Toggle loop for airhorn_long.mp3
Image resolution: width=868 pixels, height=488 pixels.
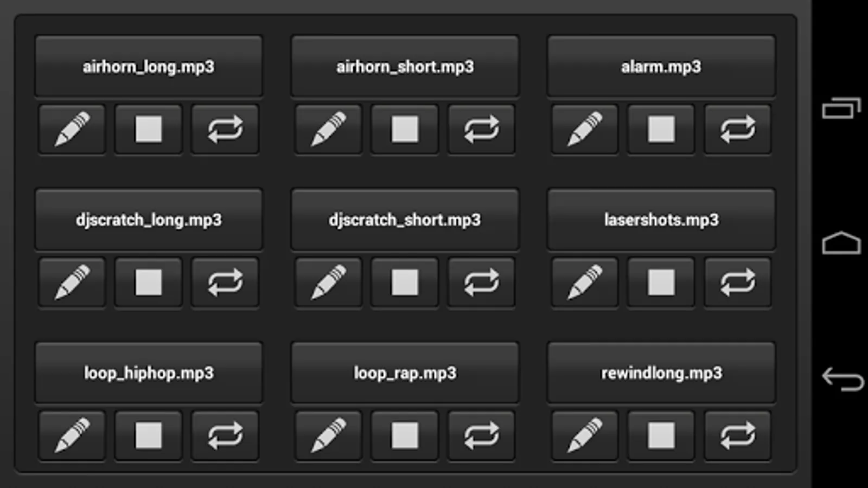(225, 129)
